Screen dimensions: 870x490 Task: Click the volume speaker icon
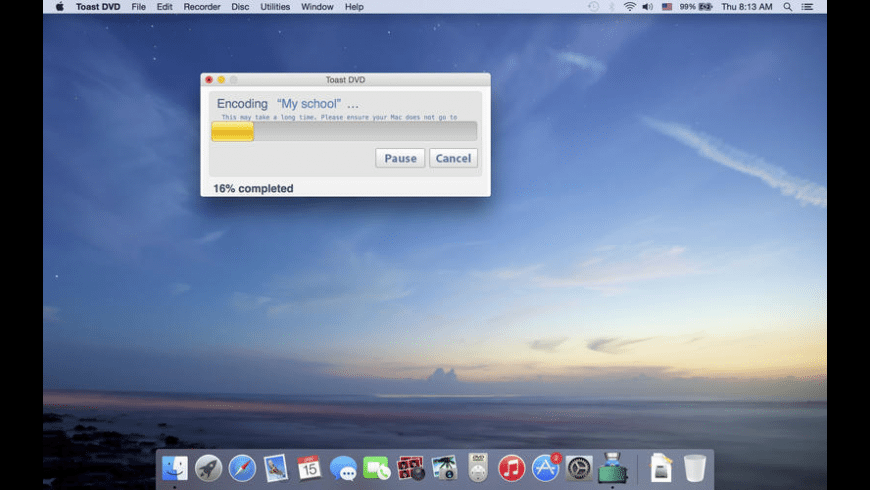648,7
